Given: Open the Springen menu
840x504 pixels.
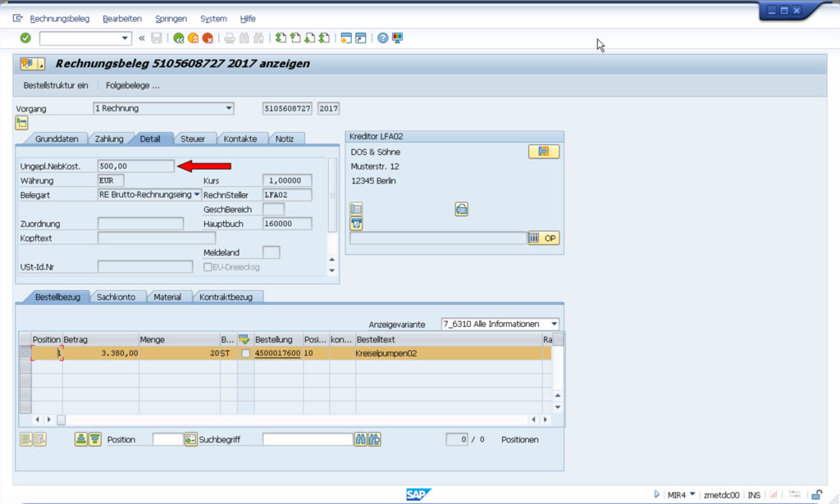Looking at the screenshot, I should (x=171, y=18).
